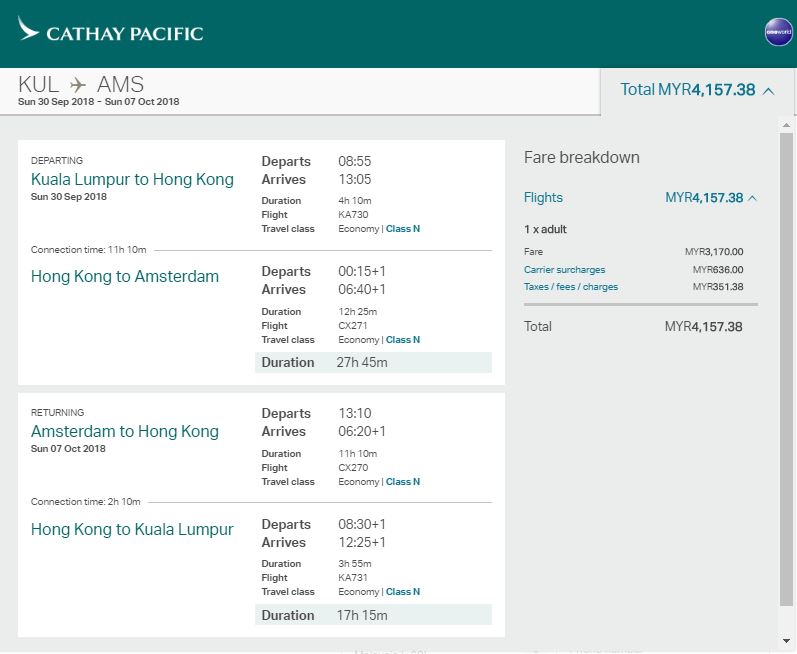The image size is (797, 654).
Task: Open the oneworld alliance badge
Action: tap(779, 32)
